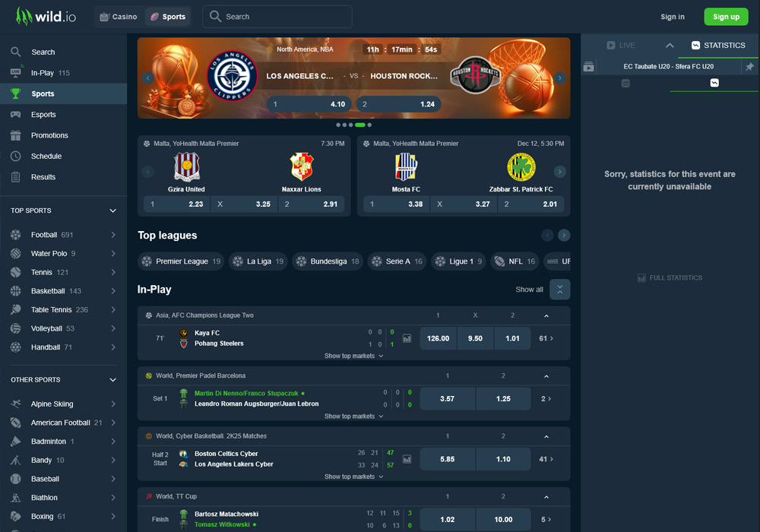Collapse the TOP SPORTS section
Image resolution: width=760 pixels, height=532 pixels.
(x=113, y=211)
